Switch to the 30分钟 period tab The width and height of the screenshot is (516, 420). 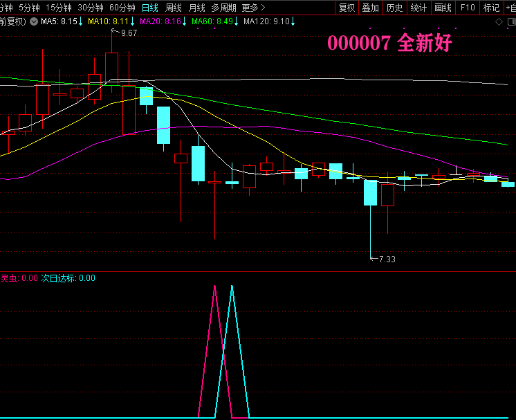coord(91,8)
